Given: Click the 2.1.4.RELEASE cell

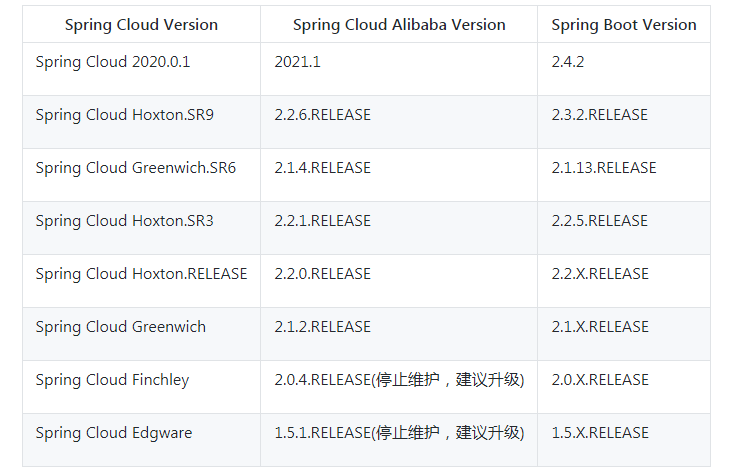Looking at the screenshot, I should click(x=399, y=175).
